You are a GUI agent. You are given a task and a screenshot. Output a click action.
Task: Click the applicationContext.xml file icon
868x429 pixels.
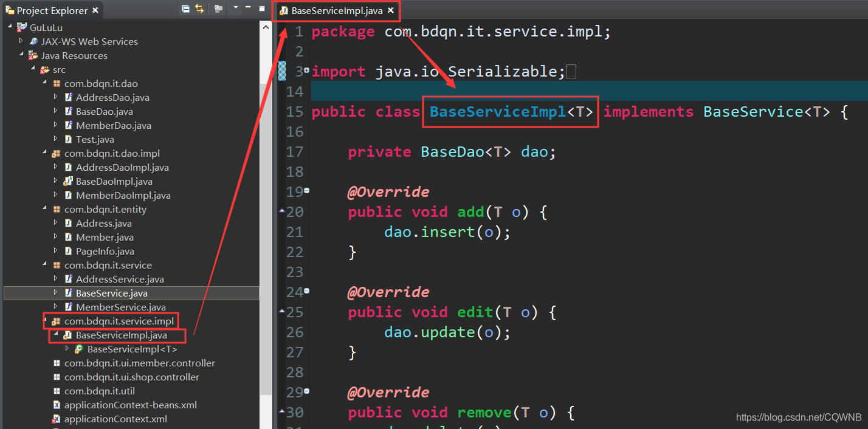(x=57, y=419)
